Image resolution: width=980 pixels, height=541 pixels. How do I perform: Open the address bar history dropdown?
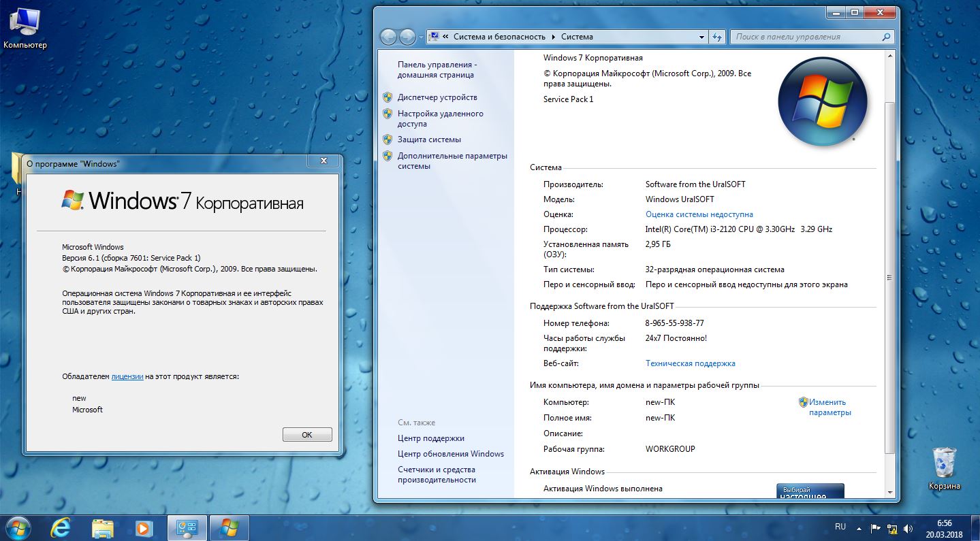(x=702, y=37)
